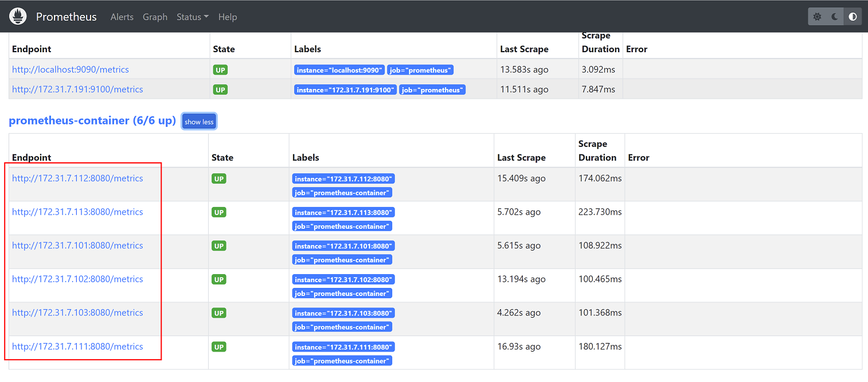Open 172.31.7.101:8080 metrics link
The width and height of the screenshot is (868, 382).
click(x=77, y=245)
